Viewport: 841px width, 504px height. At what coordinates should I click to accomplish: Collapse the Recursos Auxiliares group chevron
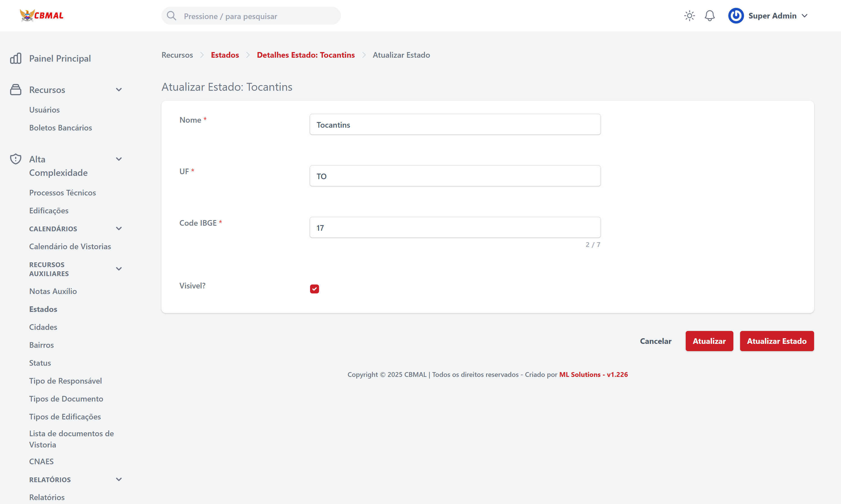click(x=119, y=269)
